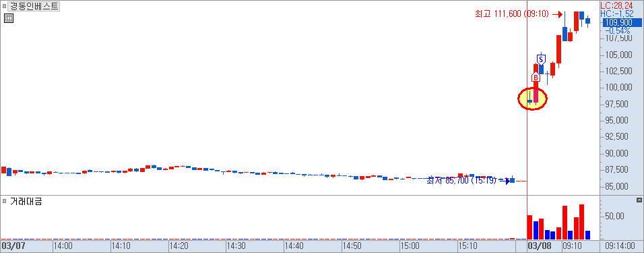
Task: Click the 경동인베스트 stock name label
Action: (x=34, y=6)
